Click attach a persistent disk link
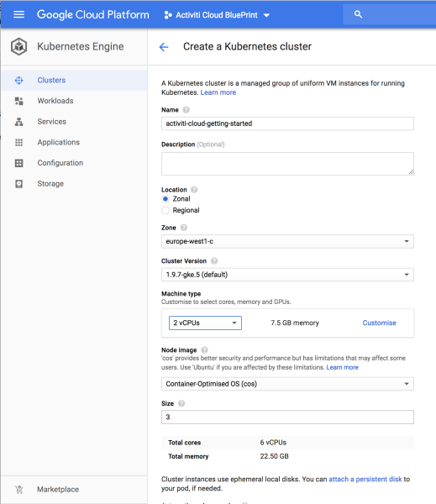 [x=365, y=480]
